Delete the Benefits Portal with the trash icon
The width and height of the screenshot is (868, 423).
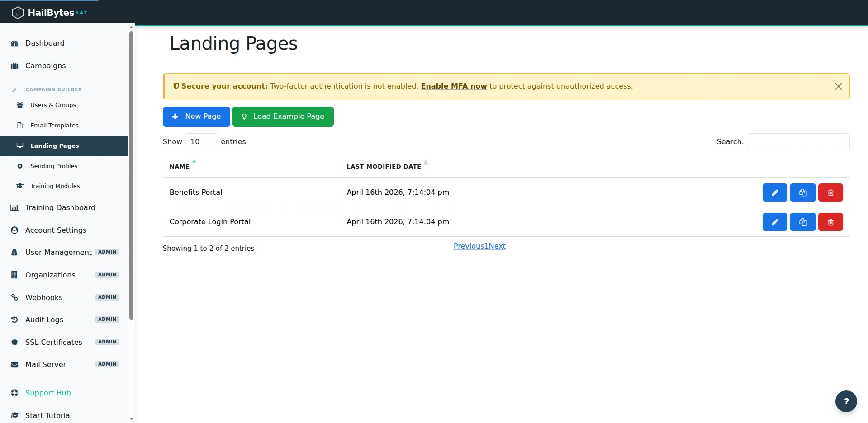pos(830,192)
